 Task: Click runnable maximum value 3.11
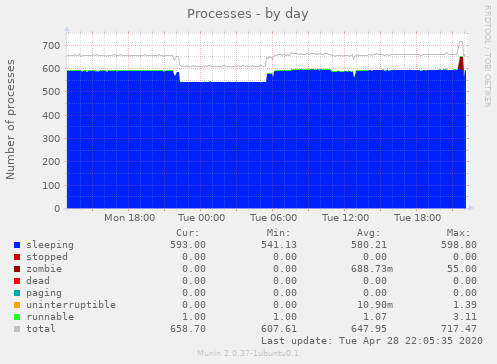pyautogui.click(x=465, y=317)
